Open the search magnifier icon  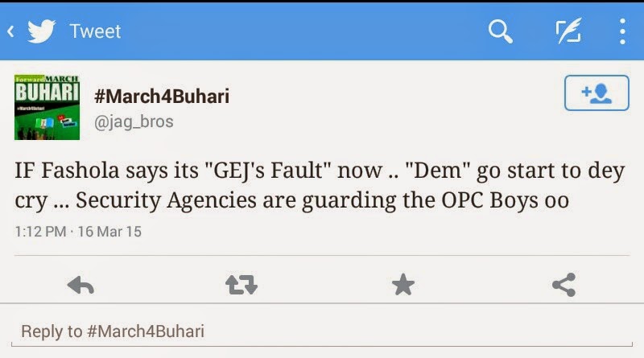[501, 32]
